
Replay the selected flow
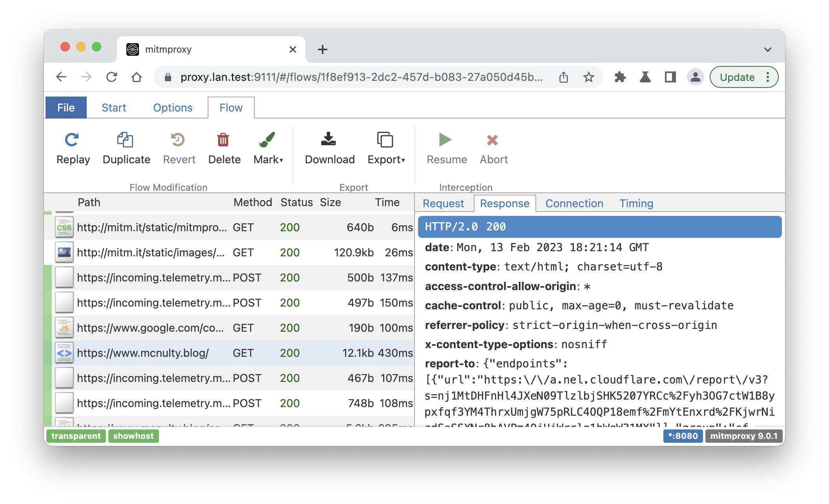73,148
